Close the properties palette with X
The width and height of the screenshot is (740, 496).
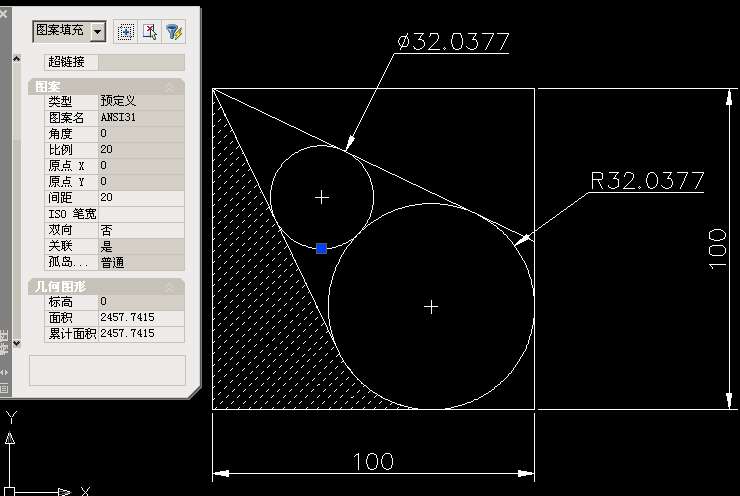3,14
